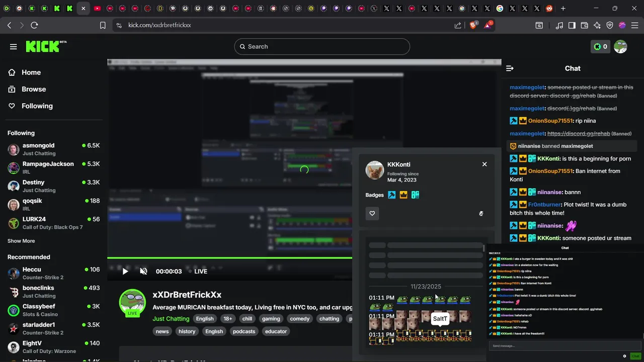The height and width of the screenshot is (362, 644).
Task: Click the heart button on KKKonti card
Action: click(372, 214)
